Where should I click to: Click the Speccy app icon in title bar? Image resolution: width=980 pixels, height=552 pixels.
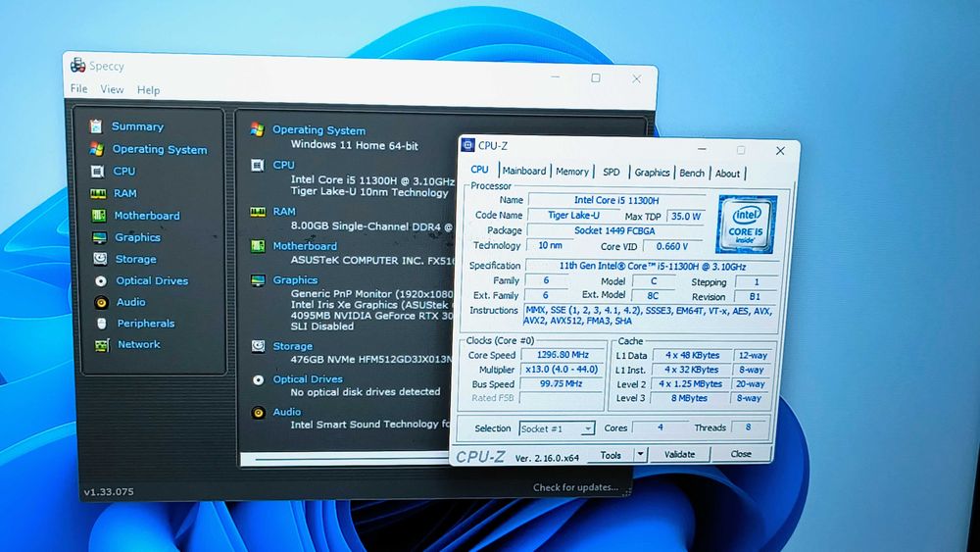click(x=78, y=65)
